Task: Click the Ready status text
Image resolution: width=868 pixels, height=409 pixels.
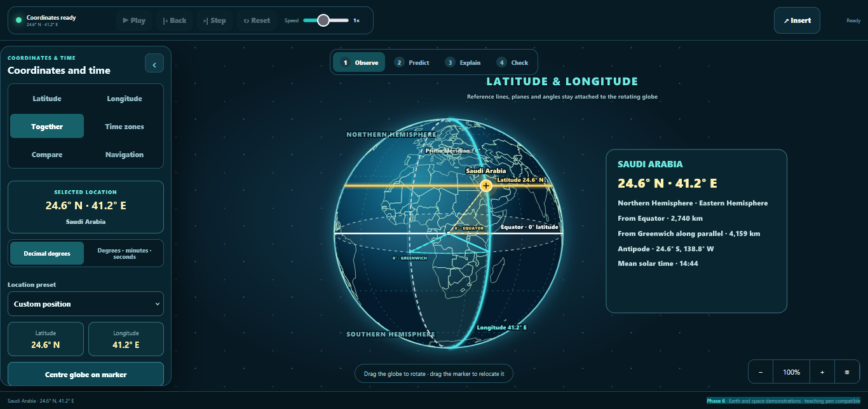Action: (853, 20)
